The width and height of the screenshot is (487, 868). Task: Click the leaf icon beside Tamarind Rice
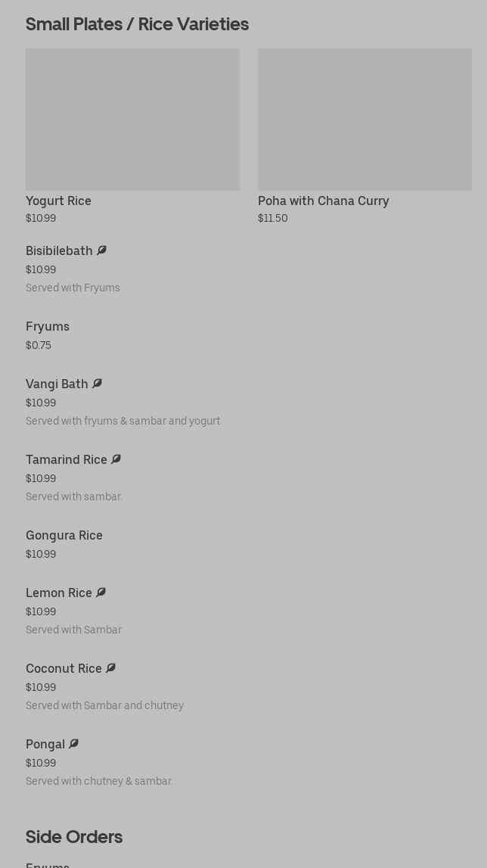coord(116,459)
